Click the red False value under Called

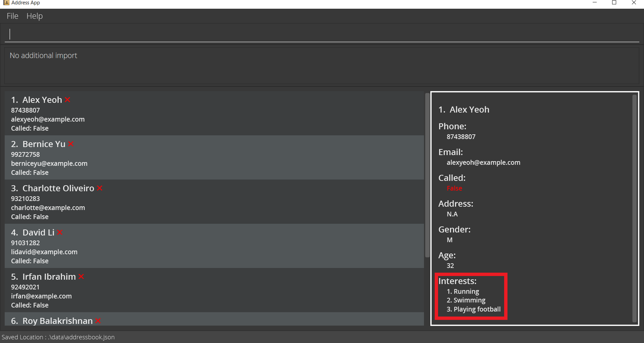454,188
